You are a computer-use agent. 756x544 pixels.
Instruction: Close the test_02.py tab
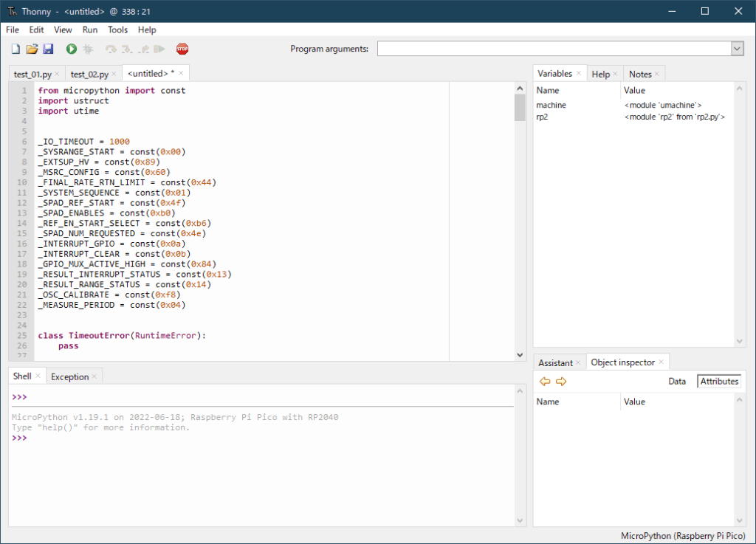pos(114,74)
